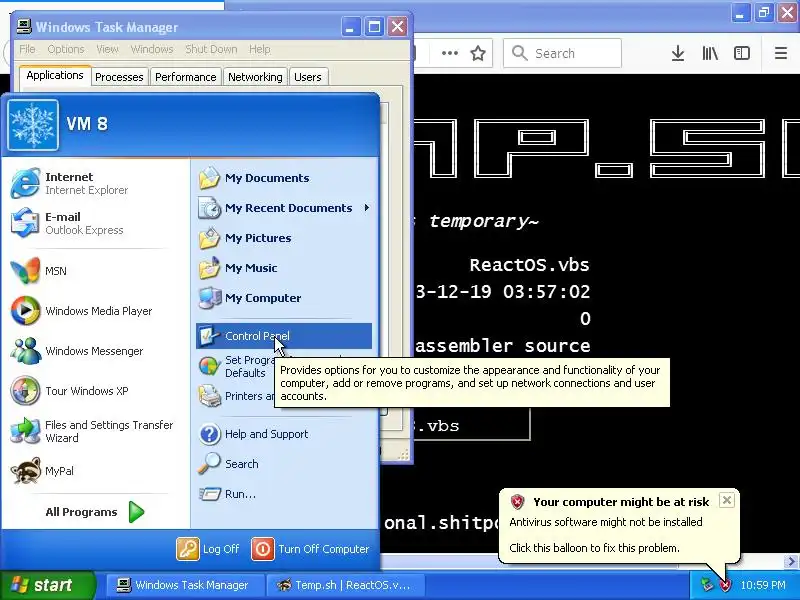The height and width of the screenshot is (600, 800).
Task: Click ReactOS.vbs file name text
Action: click(x=529, y=265)
